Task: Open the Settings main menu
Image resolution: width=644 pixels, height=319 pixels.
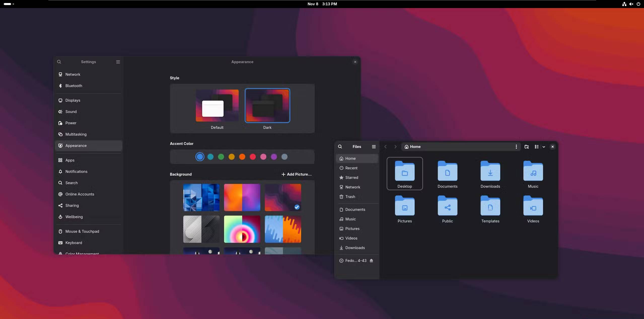Action: pos(118,62)
